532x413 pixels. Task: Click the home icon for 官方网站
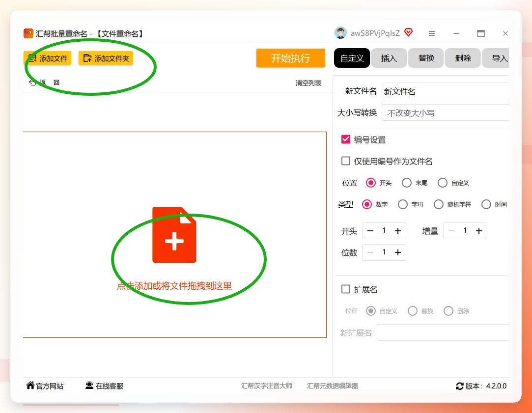point(30,385)
